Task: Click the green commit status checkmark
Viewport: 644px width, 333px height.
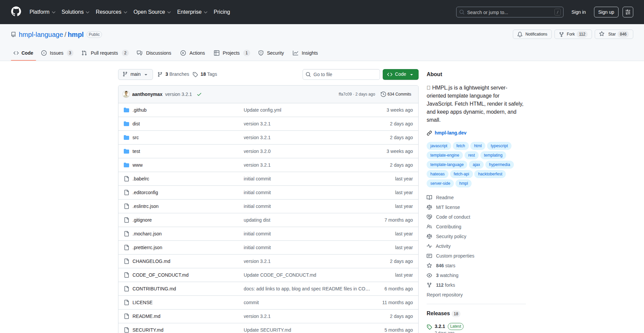Action: point(199,95)
